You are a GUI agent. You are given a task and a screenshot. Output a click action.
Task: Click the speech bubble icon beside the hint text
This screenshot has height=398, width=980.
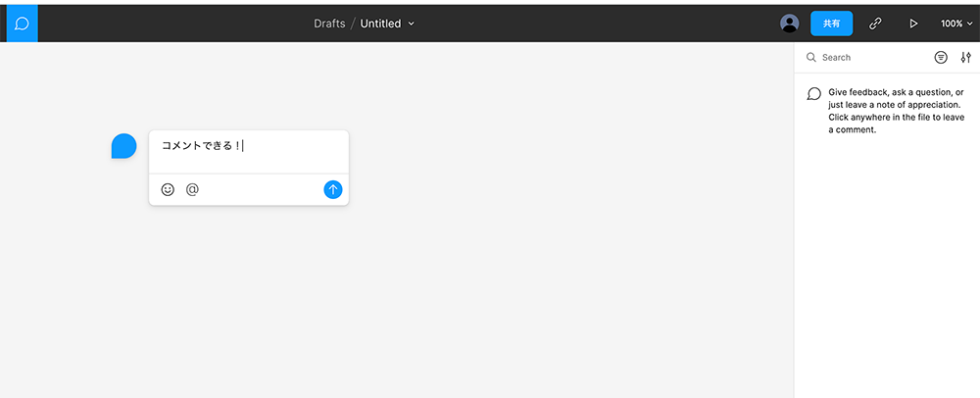tap(813, 94)
